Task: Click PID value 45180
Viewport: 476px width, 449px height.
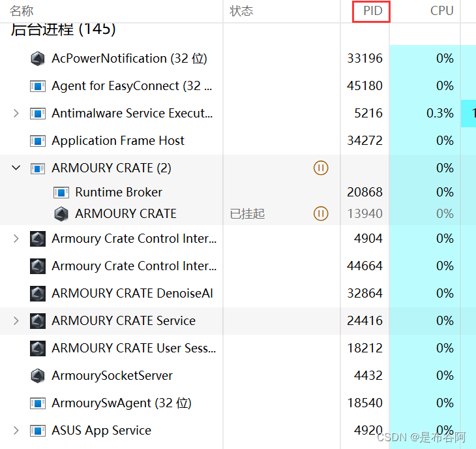Action: 364,85
